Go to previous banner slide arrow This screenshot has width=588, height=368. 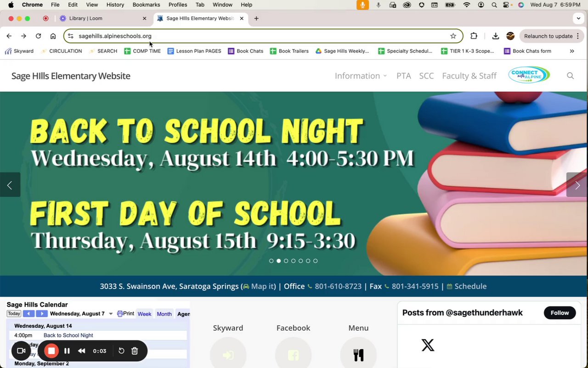click(x=10, y=185)
